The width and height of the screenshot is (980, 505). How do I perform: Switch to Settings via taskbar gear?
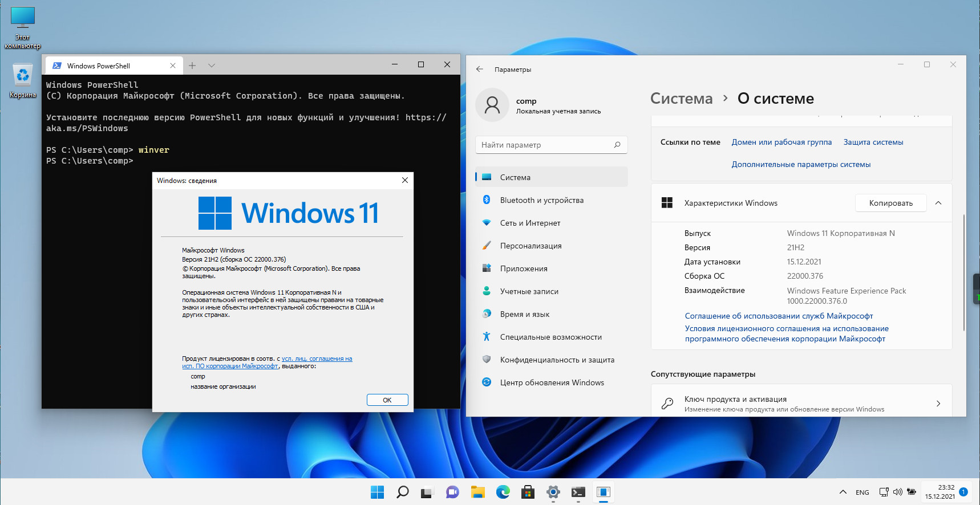[553, 492]
